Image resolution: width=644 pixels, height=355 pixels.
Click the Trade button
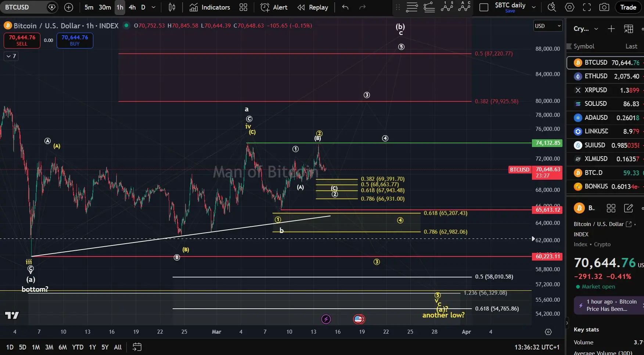(x=628, y=7)
